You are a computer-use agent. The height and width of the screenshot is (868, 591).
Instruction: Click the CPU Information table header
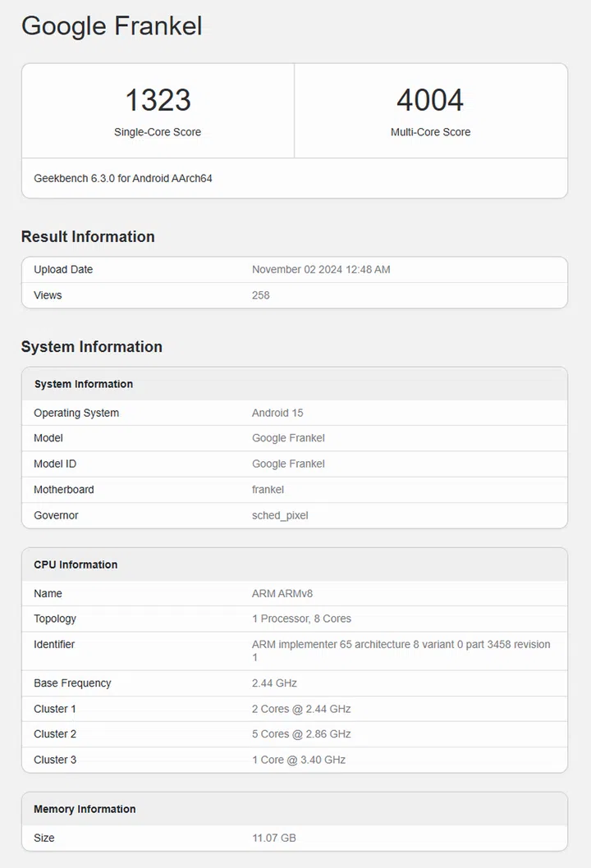pyautogui.click(x=76, y=564)
